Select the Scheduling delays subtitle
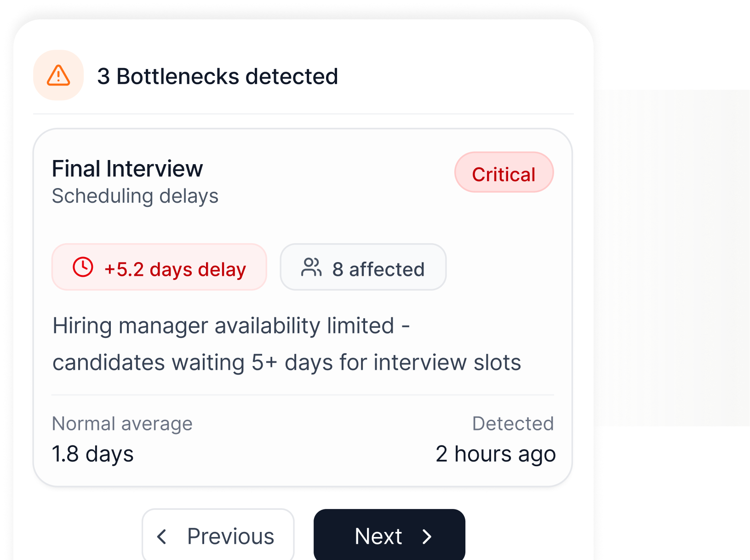This screenshot has height=560, width=750. pyautogui.click(x=136, y=196)
